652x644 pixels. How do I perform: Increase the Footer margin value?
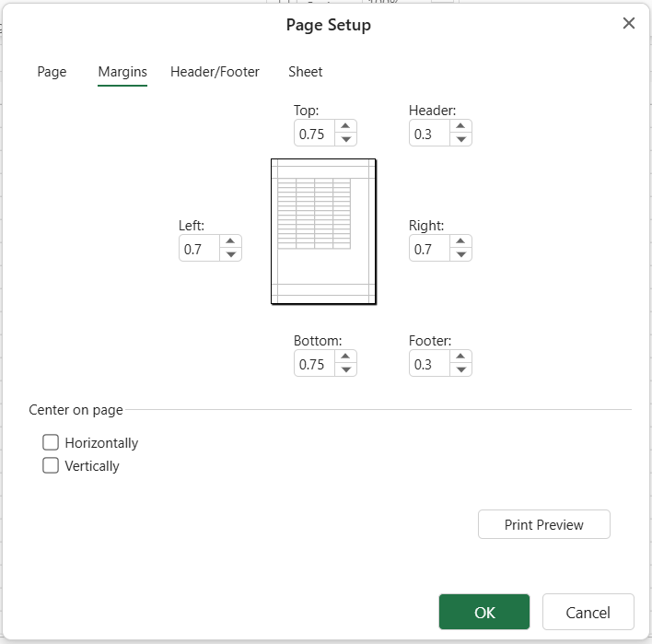tap(460, 357)
